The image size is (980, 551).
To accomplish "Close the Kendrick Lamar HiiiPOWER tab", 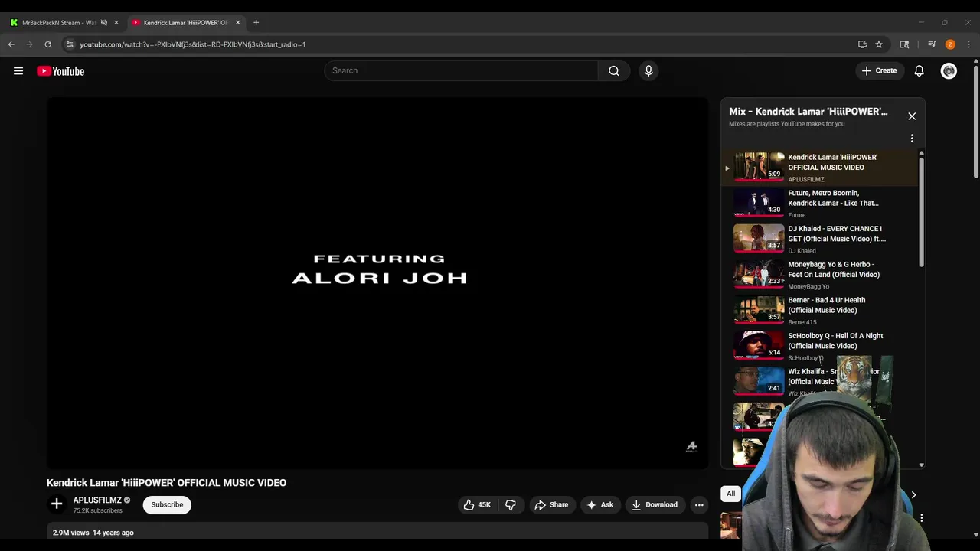I will click(x=237, y=23).
